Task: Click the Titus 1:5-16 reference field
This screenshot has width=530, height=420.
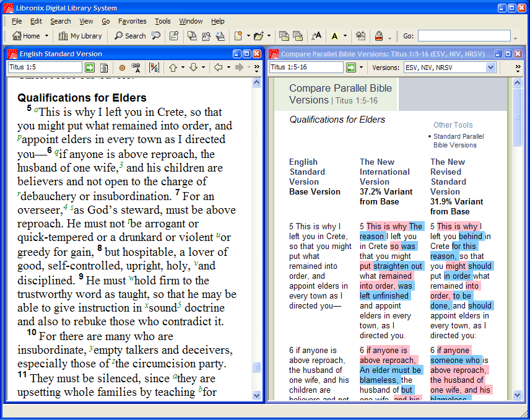Action: (x=306, y=68)
